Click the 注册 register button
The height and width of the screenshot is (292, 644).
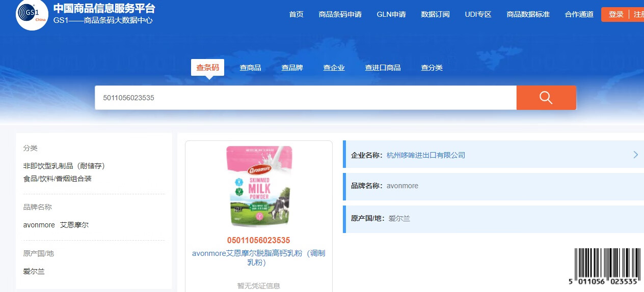[x=638, y=14]
